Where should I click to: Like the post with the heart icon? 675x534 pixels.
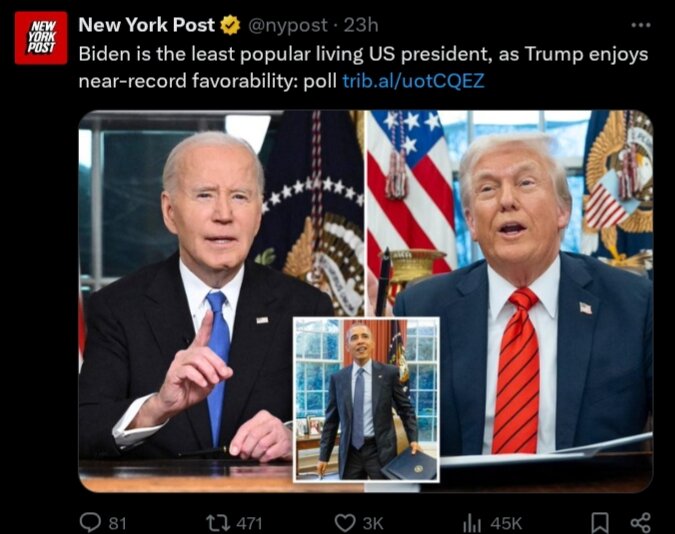point(345,523)
